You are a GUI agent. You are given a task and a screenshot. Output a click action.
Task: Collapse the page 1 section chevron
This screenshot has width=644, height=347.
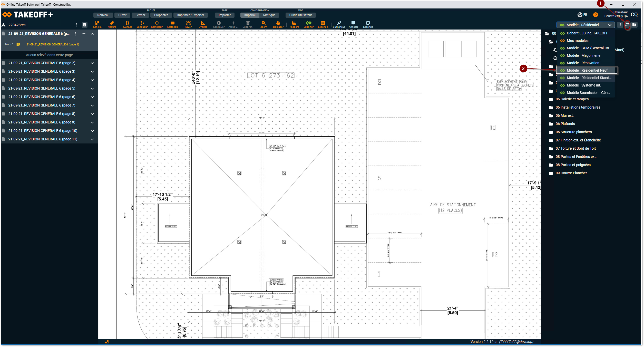[x=92, y=34]
